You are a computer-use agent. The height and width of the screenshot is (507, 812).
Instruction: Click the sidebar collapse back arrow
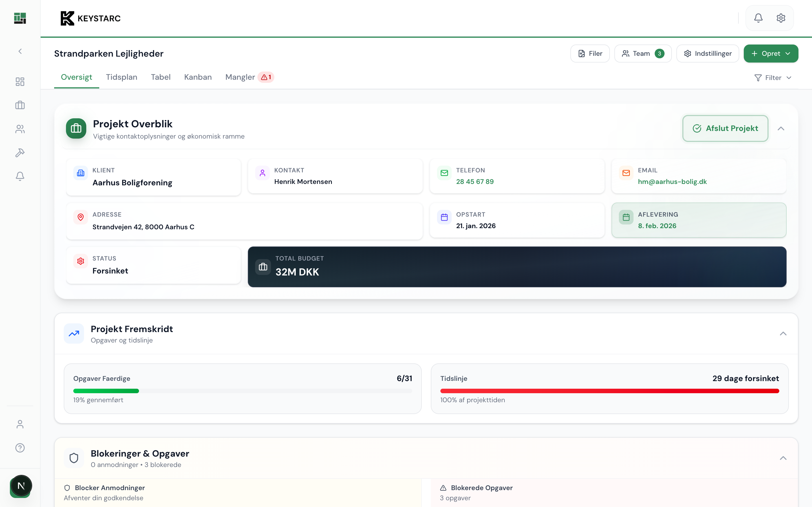click(x=20, y=51)
